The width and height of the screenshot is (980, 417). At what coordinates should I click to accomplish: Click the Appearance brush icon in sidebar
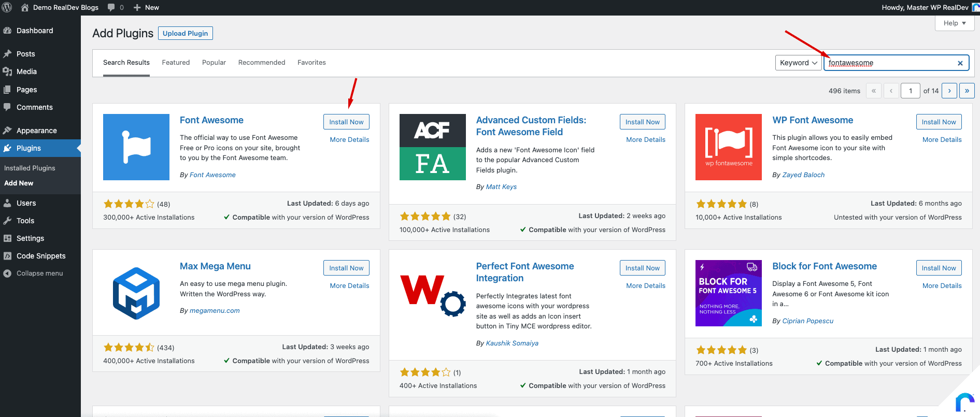click(7, 131)
